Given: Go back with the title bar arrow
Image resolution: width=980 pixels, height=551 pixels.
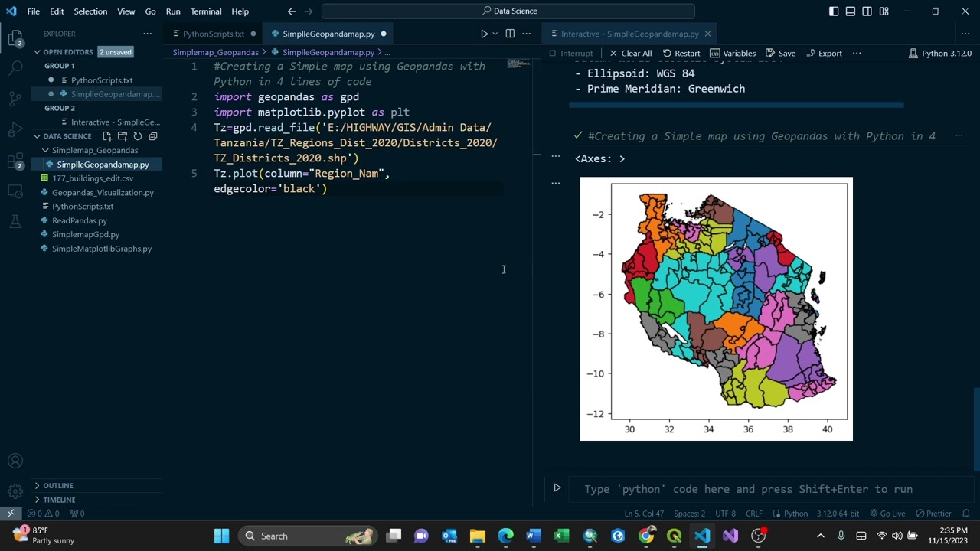Looking at the screenshot, I should pos(292,11).
